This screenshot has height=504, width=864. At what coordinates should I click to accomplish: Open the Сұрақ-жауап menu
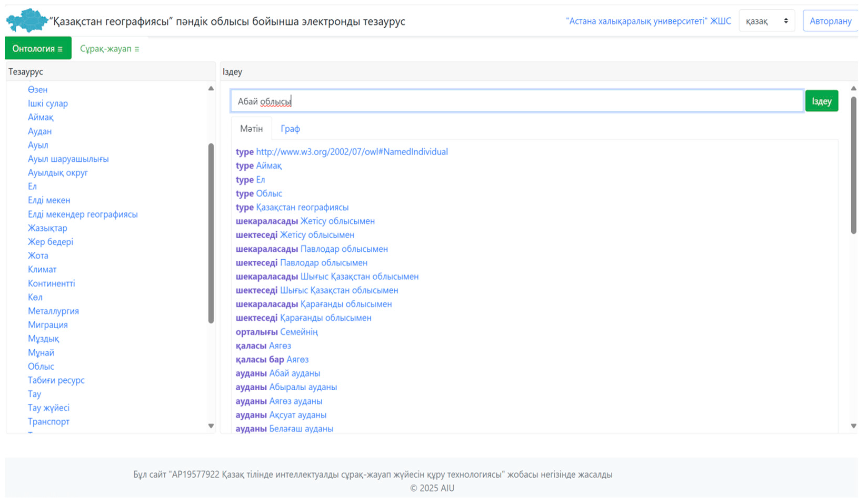point(109,49)
